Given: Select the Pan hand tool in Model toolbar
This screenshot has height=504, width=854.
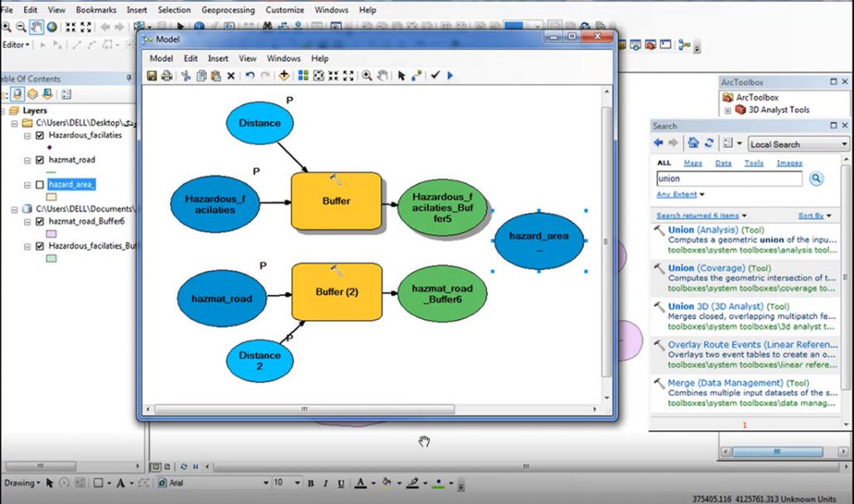Looking at the screenshot, I should [x=382, y=75].
